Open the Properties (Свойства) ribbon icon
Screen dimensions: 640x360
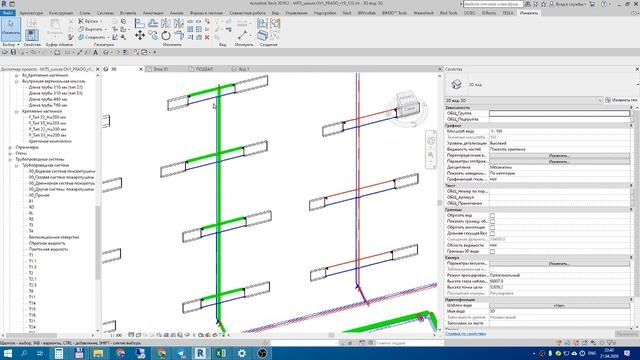point(32,35)
